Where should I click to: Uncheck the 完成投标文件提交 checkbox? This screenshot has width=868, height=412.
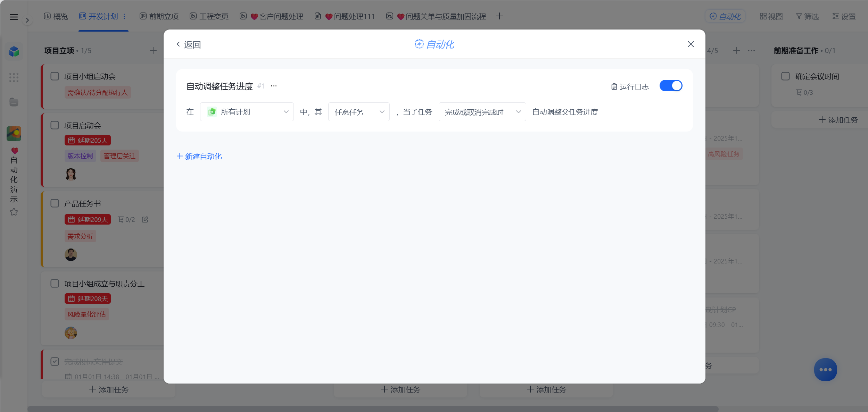click(55, 361)
